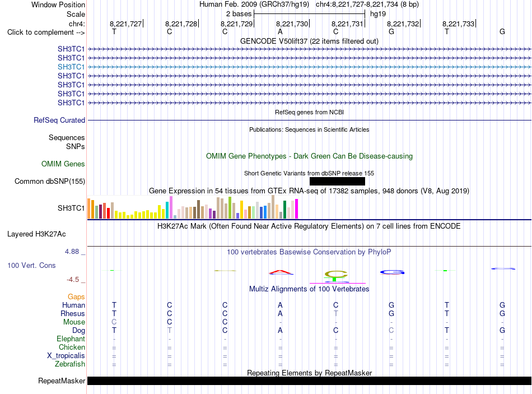
Task: Click position label 8,221,730
Action: click(292, 24)
